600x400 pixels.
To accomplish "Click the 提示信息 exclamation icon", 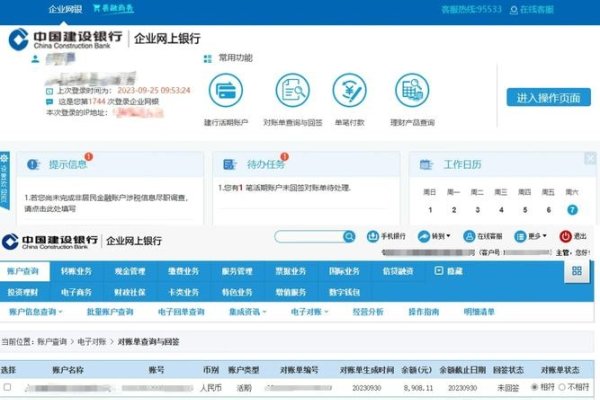I will [x=33, y=165].
